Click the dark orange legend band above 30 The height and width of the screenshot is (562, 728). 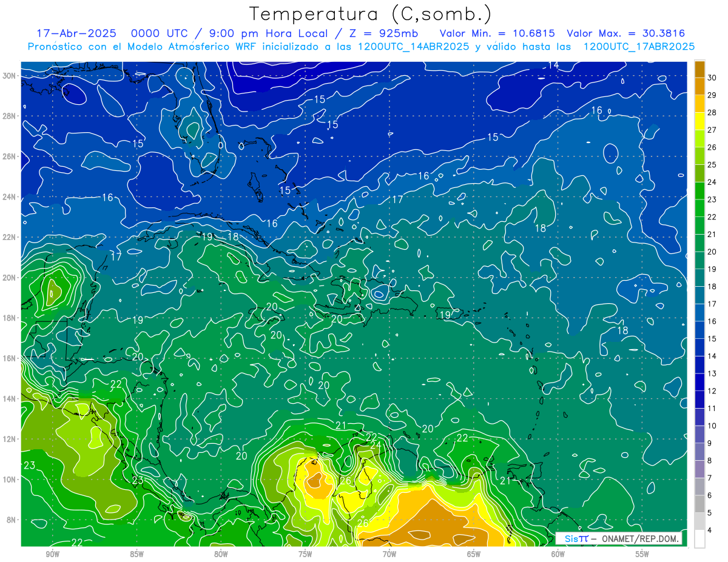click(699, 69)
